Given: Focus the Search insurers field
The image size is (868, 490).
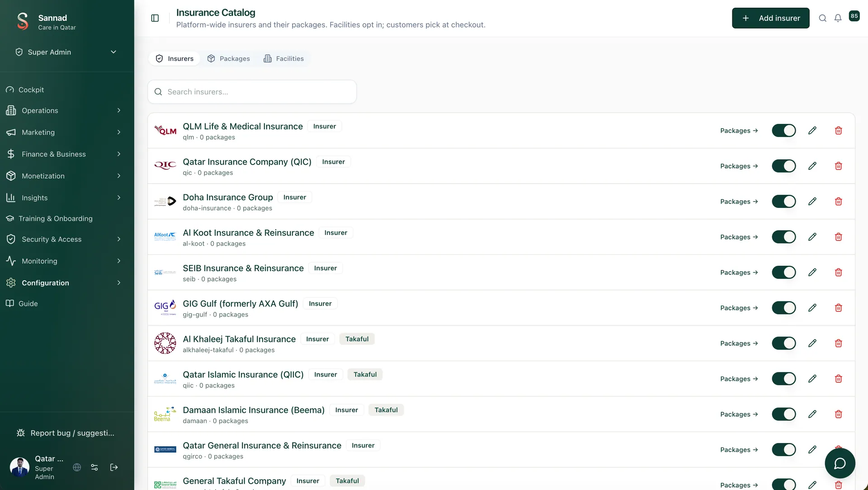Looking at the screenshot, I should 252,92.
